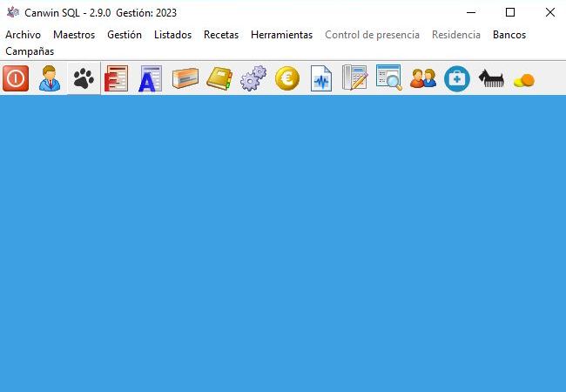This screenshot has height=392, width=566.
Task: Click the red invoice document icon
Action: pyautogui.click(x=116, y=78)
